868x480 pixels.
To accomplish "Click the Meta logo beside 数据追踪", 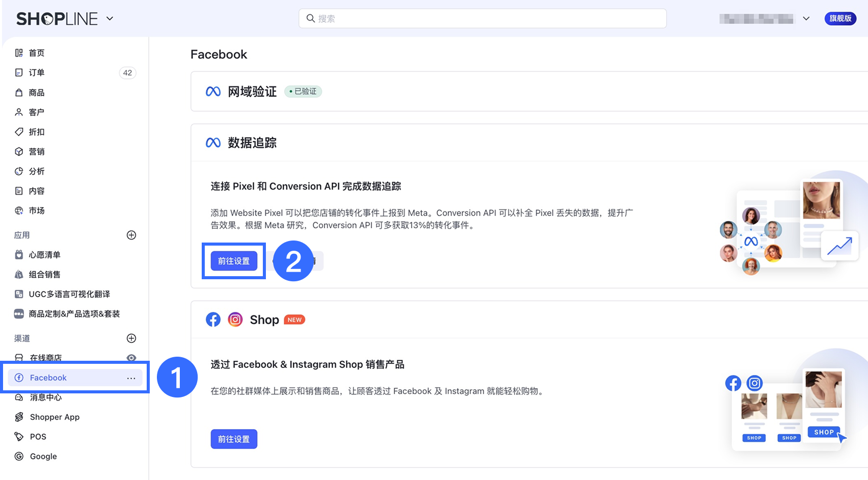I will point(213,143).
